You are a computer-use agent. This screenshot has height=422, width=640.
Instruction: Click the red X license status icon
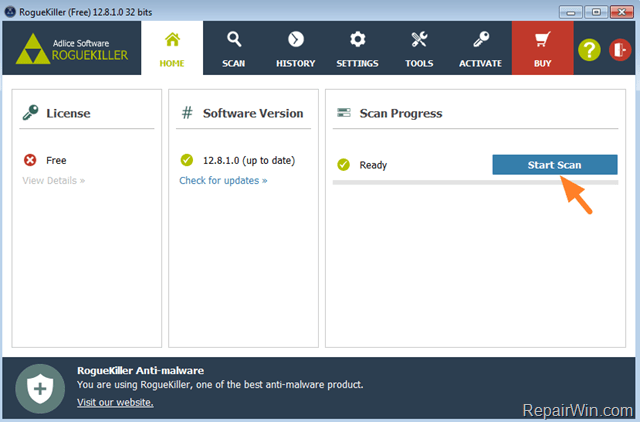point(30,160)
